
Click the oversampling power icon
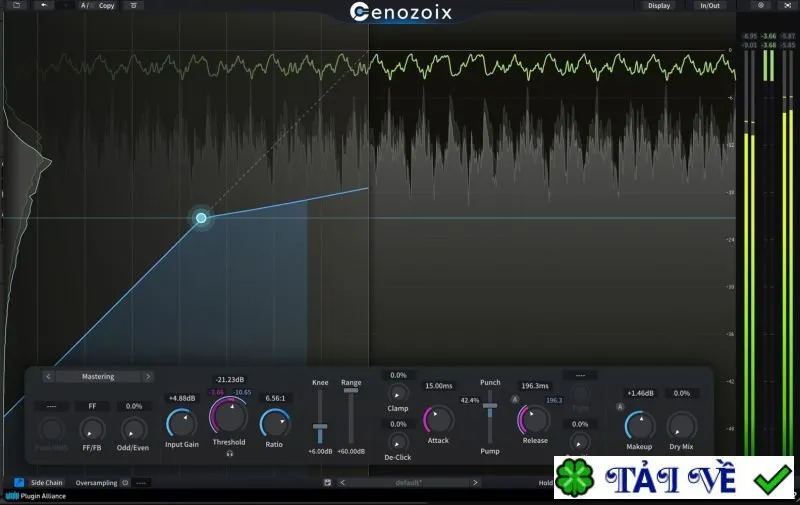point(125,483)
